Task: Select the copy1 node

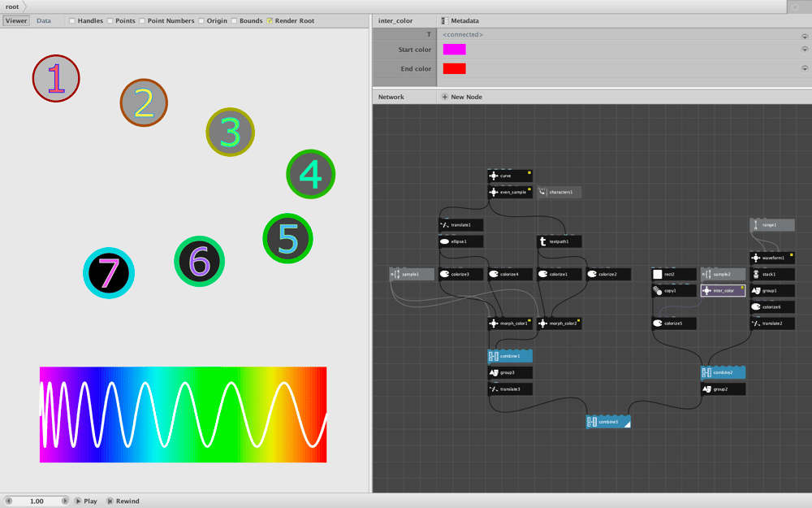Action: [674, 291]
